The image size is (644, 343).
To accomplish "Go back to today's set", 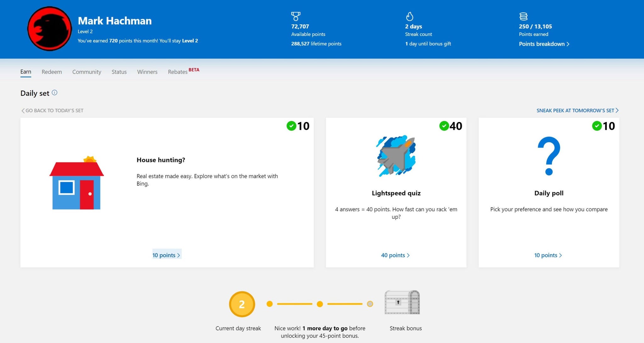I will tap(52, 110).
